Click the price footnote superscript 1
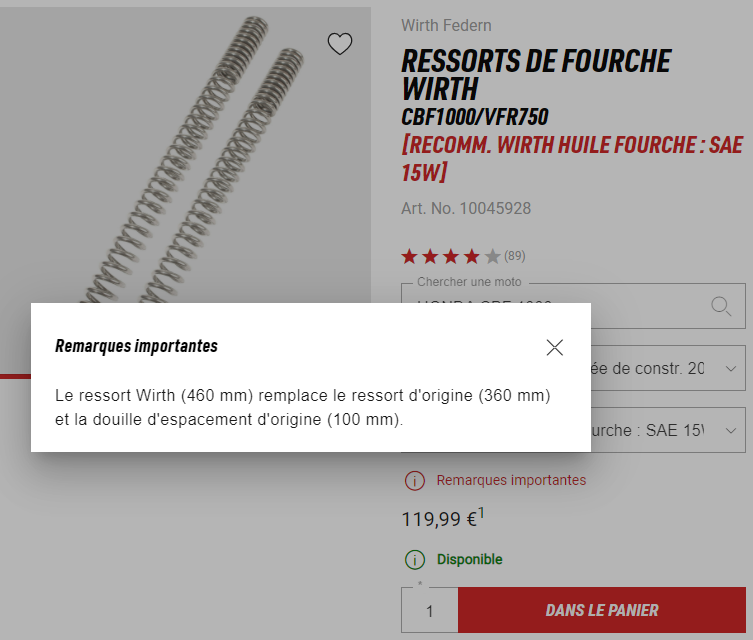The image size is (753, 640). (481, 513)
